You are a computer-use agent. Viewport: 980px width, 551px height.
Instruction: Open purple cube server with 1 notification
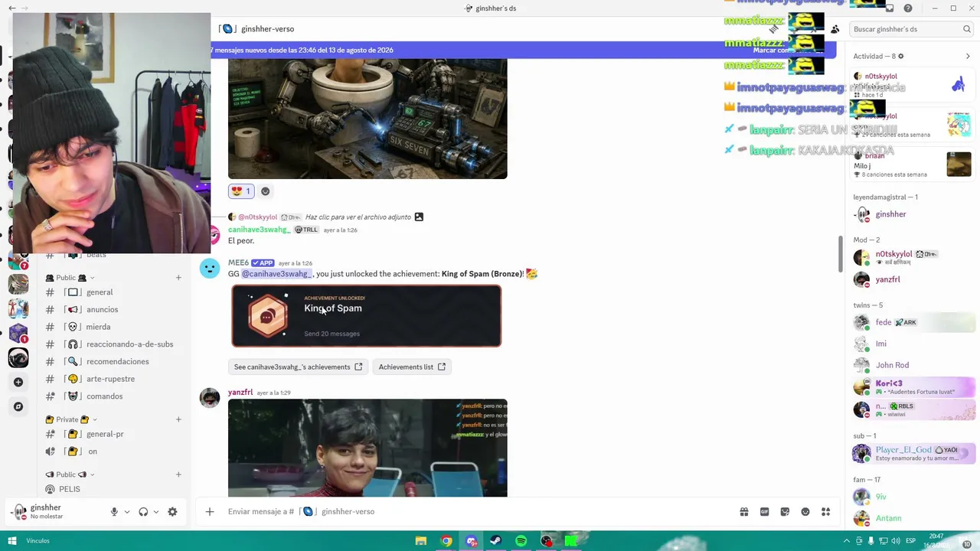coord(18,333)
